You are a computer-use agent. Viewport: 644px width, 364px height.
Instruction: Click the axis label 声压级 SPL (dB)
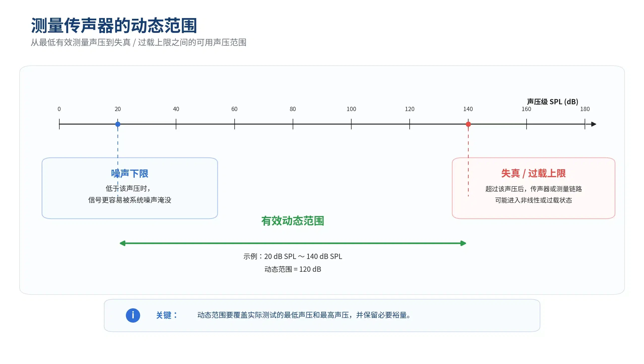tap(552, 102)
